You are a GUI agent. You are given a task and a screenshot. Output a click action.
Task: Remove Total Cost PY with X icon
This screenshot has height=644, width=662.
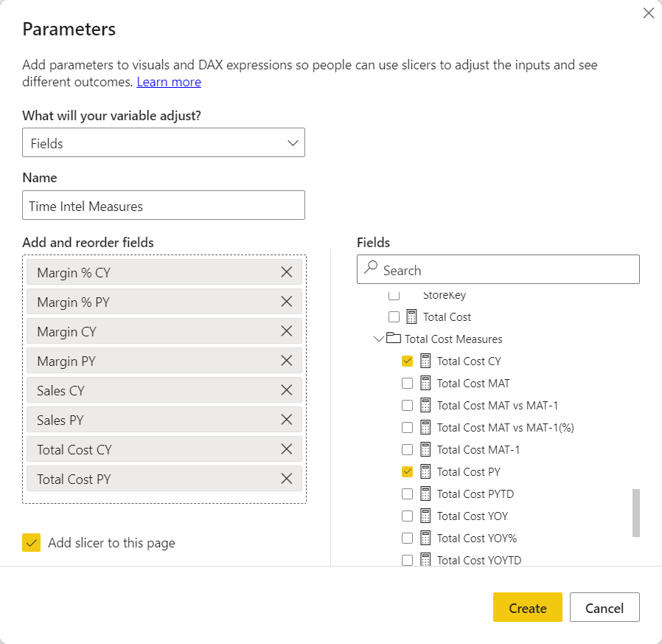click(287, 479)
